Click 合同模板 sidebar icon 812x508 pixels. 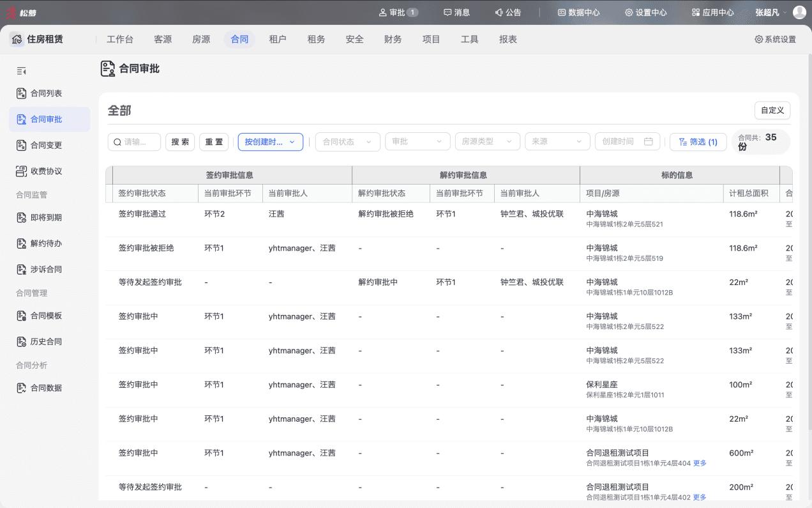[21, 316]
